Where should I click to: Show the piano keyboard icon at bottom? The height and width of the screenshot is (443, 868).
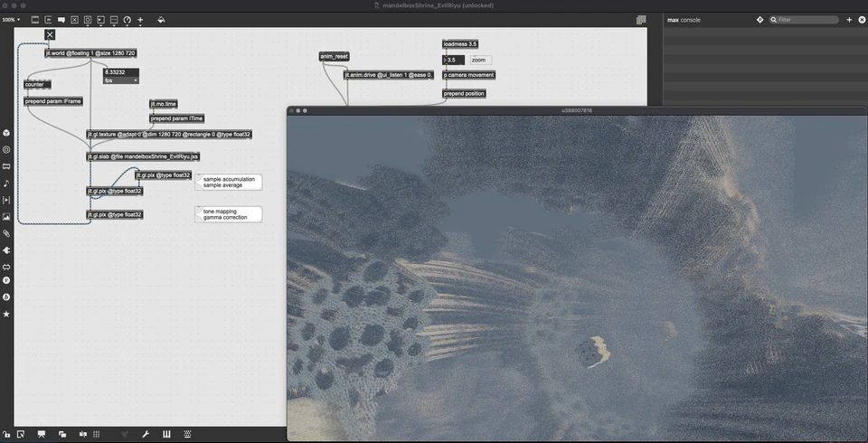[166, 434]
